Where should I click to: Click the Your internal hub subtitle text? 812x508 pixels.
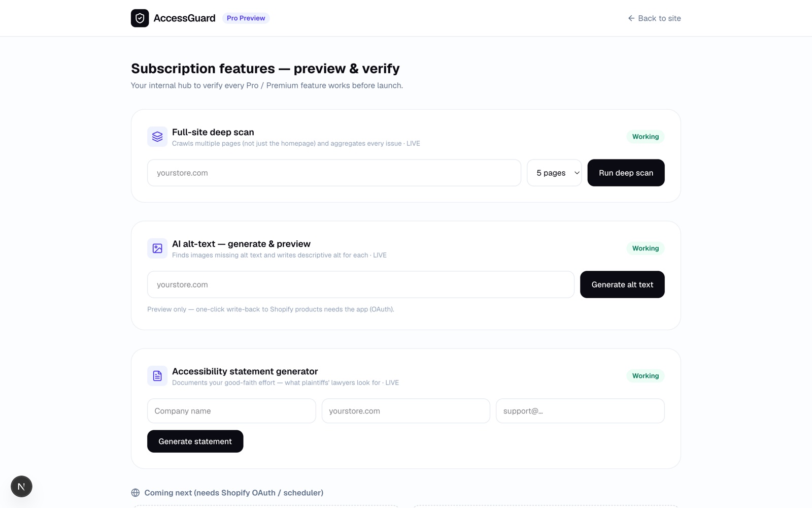[267, 85]
